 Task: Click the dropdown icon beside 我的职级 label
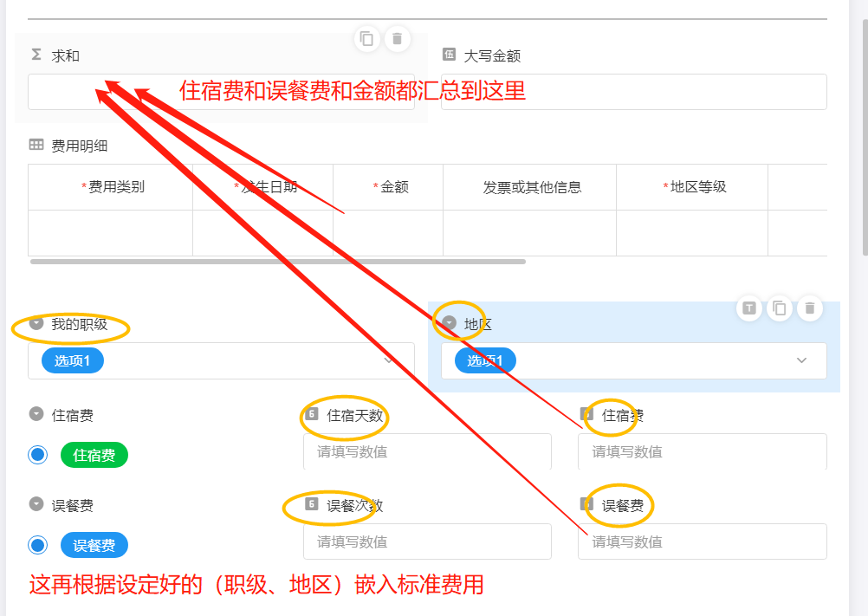click(x=36, y=323)
